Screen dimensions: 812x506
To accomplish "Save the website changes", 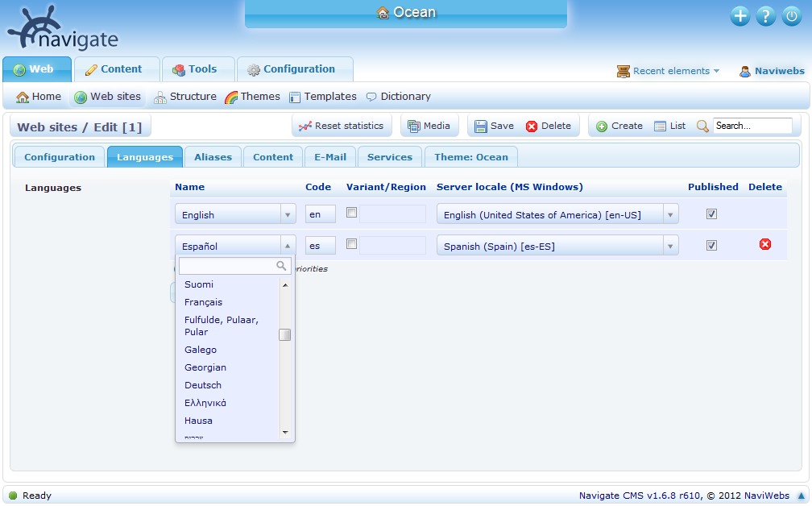I will point(493,125).
